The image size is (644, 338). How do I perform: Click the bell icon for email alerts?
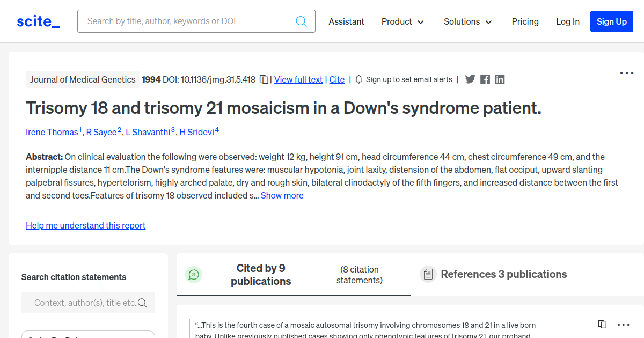pos(359,79)
